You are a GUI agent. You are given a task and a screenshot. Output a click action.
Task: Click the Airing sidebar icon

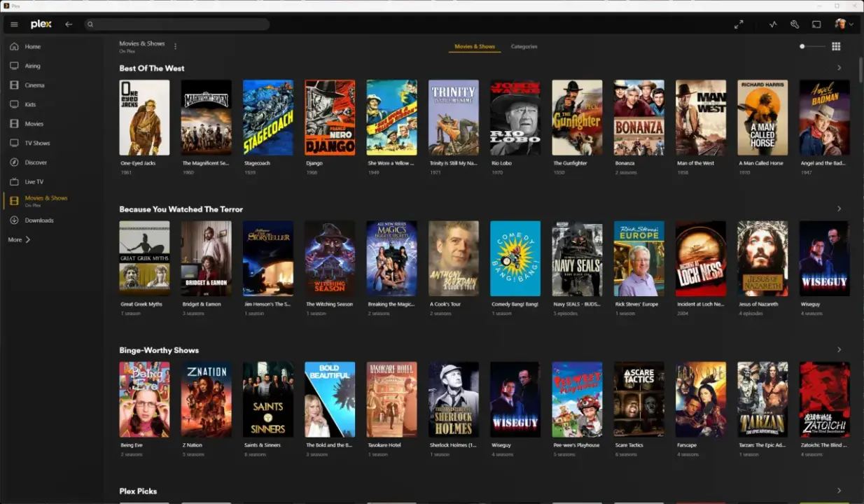[14, 66]
